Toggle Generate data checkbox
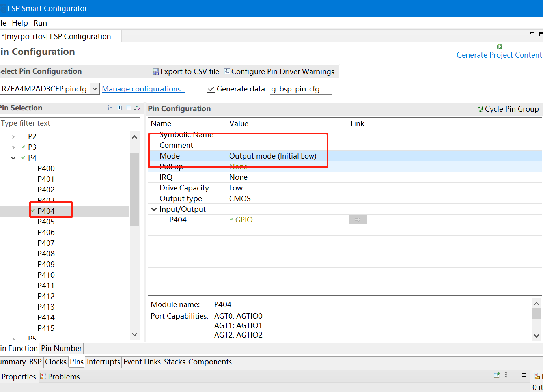The image size is (543, 392). point(211,89)
